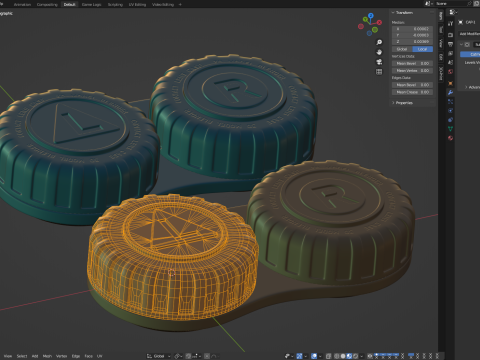Click the red X axis on the gizmo
This screenshot has width=480, height=360.
click(379, 22)
